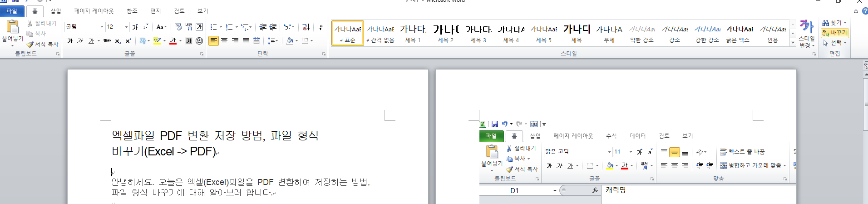Image resolution: width=868 pixels, height=204 pixels.
Task: Click 바꾸기 (Replace) button in Word
Action: click(x=834, y=33)
